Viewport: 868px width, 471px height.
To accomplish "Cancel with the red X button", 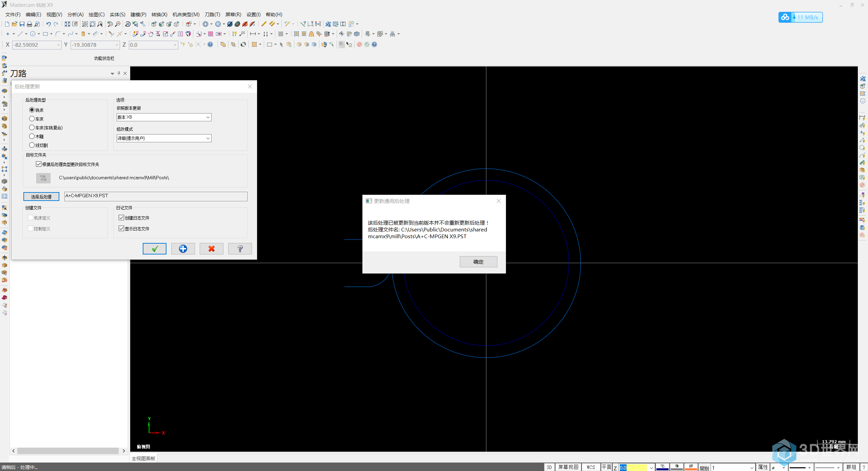I will coord(212,249).
